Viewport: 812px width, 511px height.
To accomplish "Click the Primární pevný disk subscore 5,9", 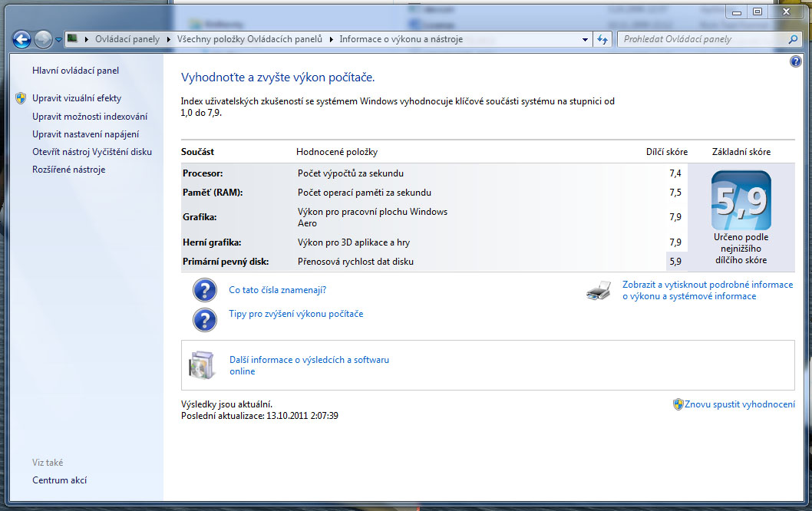I will click(x=675, y=262).
